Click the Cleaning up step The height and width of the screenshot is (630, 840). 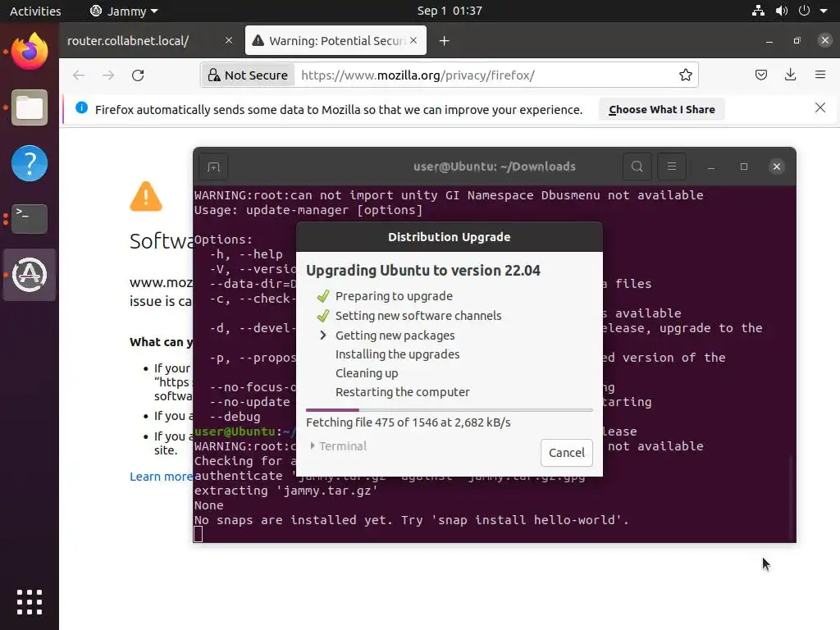click(x=367, y=373)
